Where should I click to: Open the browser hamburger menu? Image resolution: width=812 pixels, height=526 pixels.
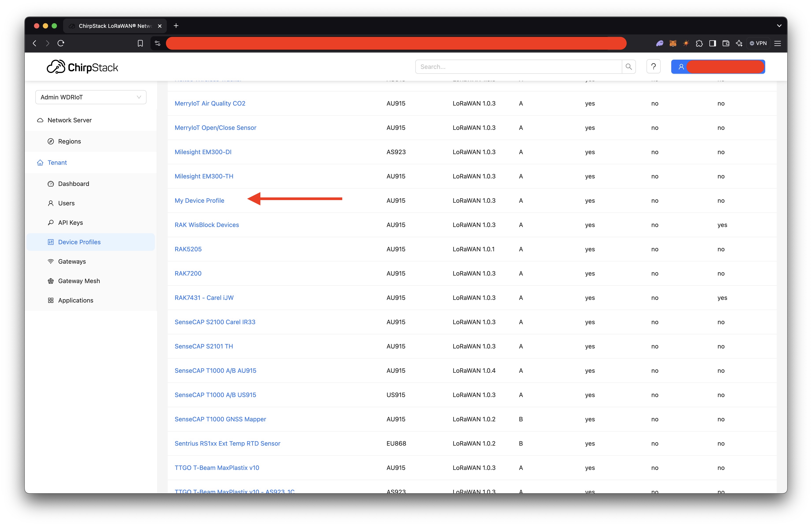[778, 43]
